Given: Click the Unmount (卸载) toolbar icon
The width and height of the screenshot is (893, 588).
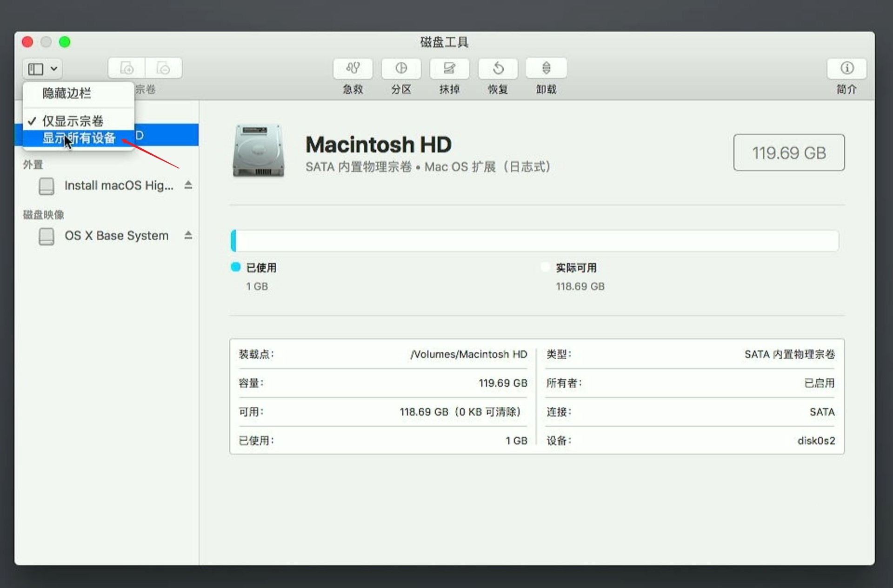Looking at the screenshot, I should click(546, 68).
